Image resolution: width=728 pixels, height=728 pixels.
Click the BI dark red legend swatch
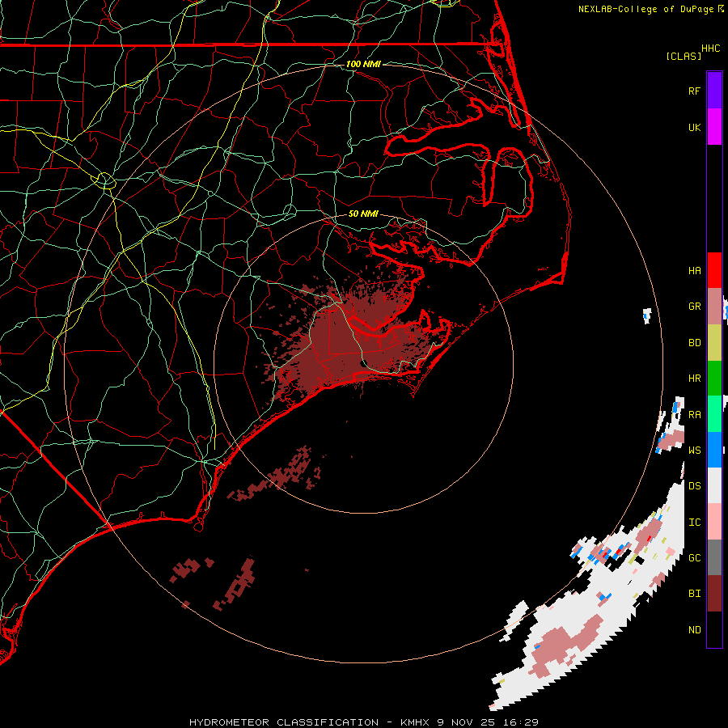(714, 594)
